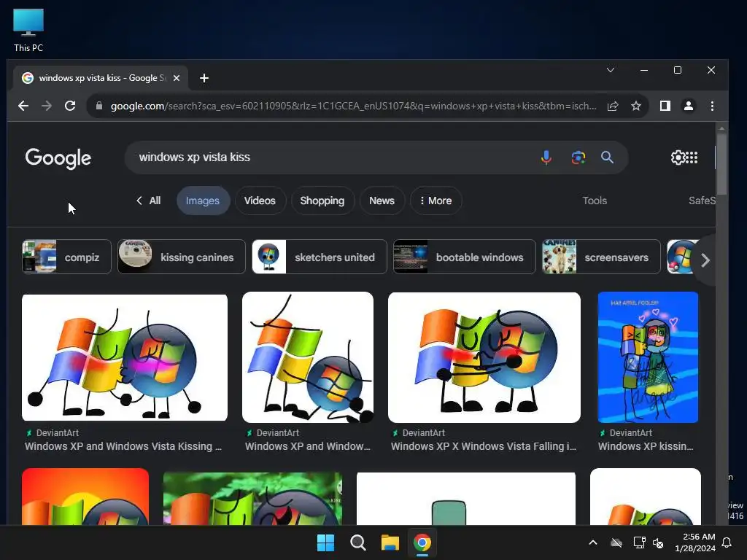Screen dimensions: 747x560
Task: Open Windows XP X Windows Vista Falling link
Action: (x=484, y=447)
